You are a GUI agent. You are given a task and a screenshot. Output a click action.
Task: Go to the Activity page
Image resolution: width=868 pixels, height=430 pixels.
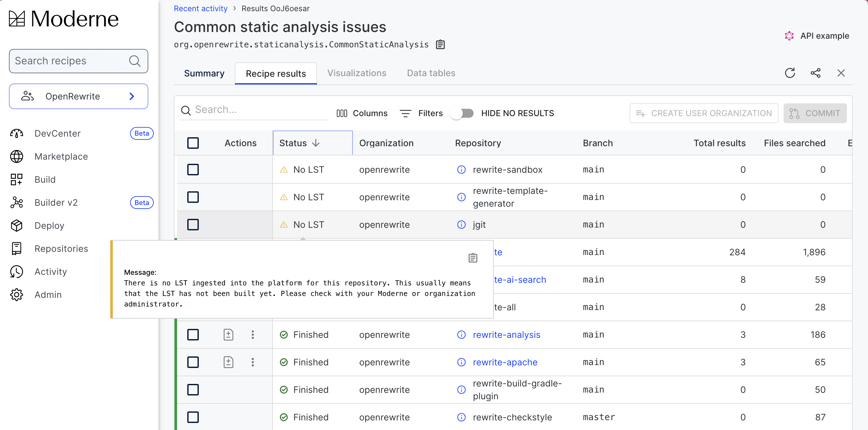pyautogui.click(x=51, y=272)
